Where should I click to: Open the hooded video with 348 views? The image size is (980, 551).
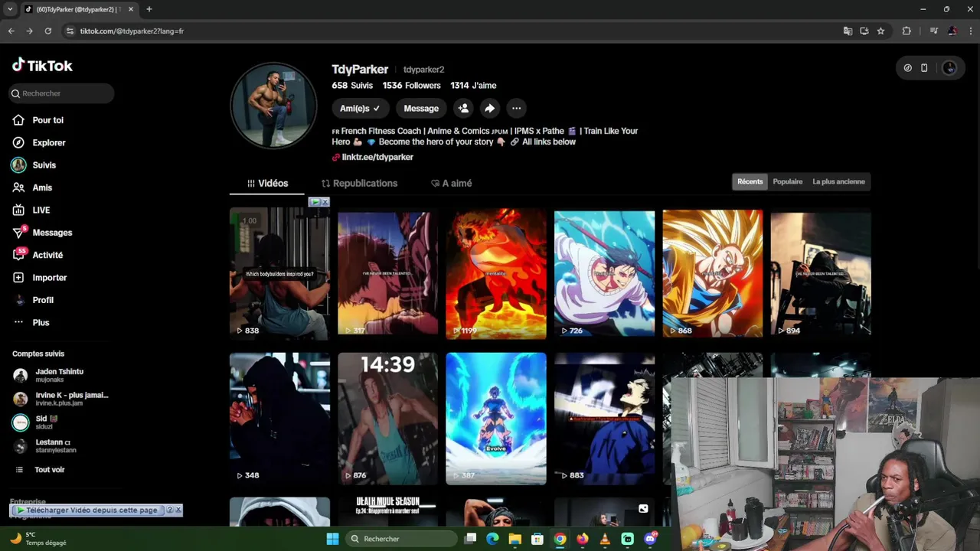point(279,419)
